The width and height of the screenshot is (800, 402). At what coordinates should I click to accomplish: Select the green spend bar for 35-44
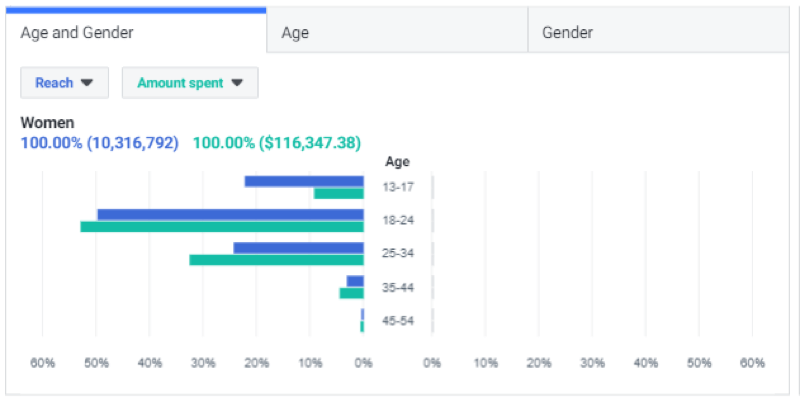tap(351, 294)
